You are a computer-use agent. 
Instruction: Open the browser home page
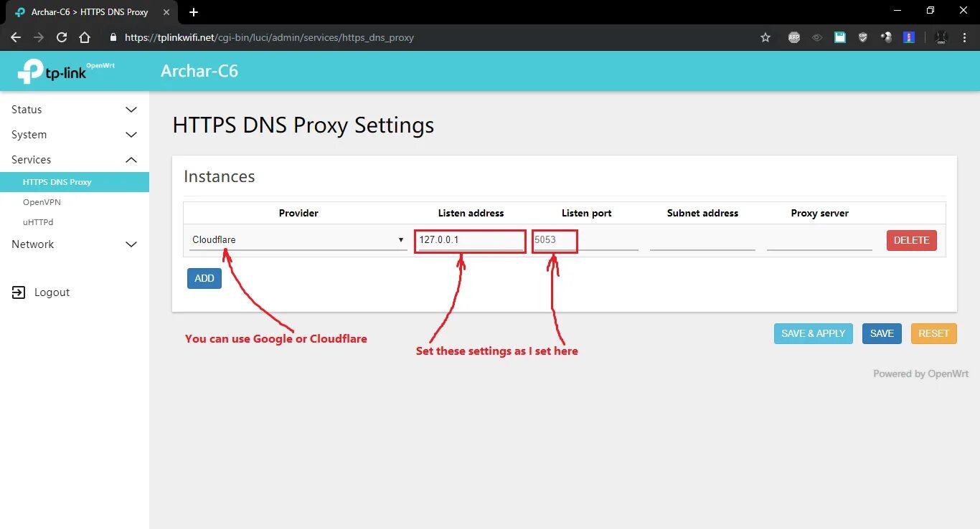tap(85, 37)
